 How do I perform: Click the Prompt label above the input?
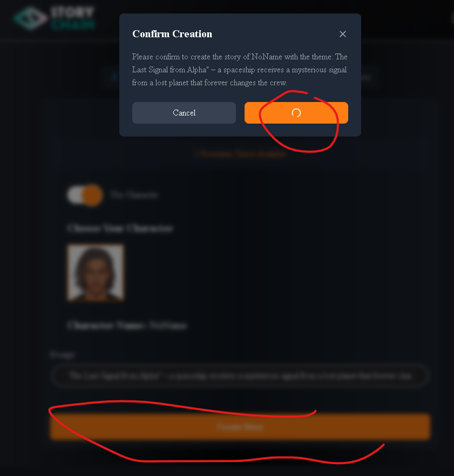point(62,355)
